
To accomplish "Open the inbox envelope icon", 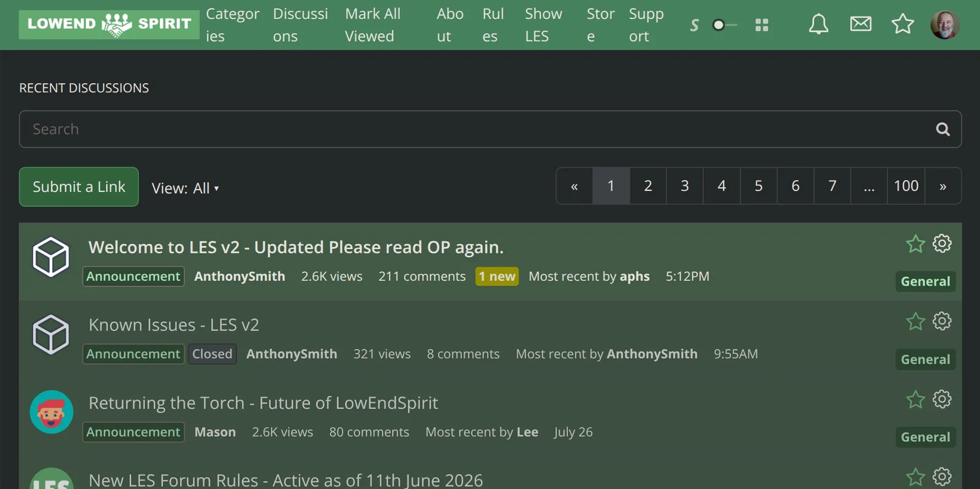I will coord(861,24).
